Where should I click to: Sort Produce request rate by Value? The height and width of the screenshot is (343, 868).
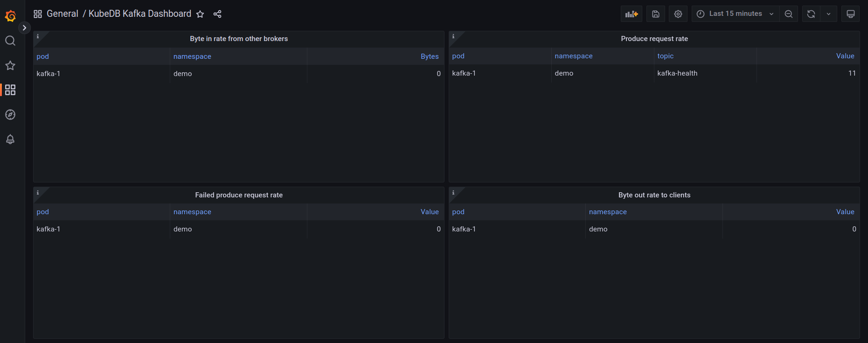[x=845, y=56]
